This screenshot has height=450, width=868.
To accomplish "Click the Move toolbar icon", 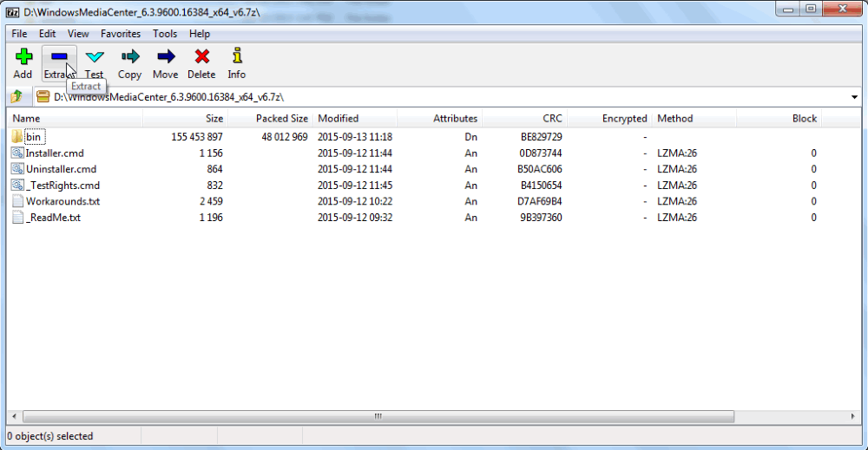I will coord(166,57).
